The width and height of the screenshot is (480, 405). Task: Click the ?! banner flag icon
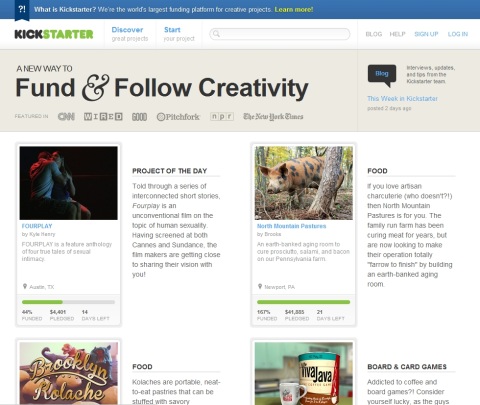point(22,10)
